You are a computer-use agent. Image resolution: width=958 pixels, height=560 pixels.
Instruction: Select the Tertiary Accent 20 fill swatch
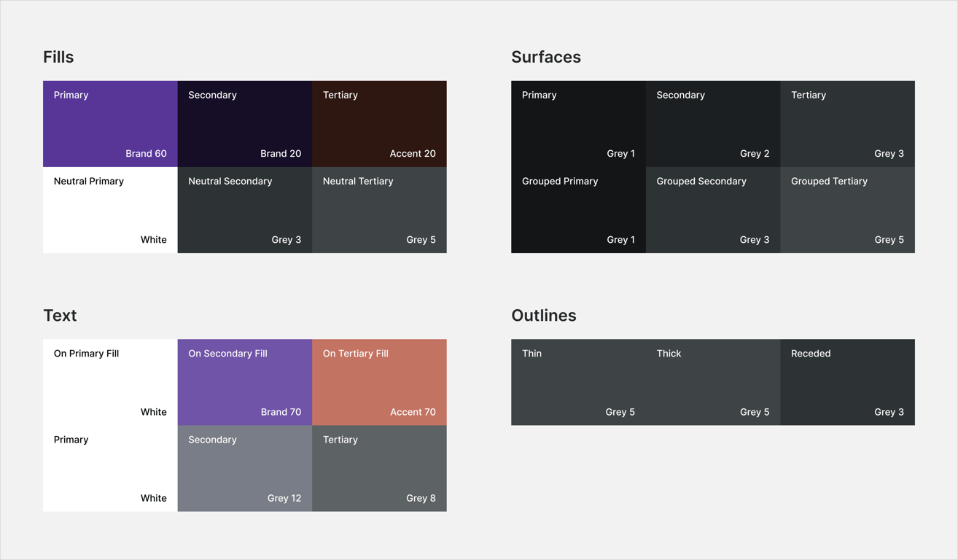(379, 123)
